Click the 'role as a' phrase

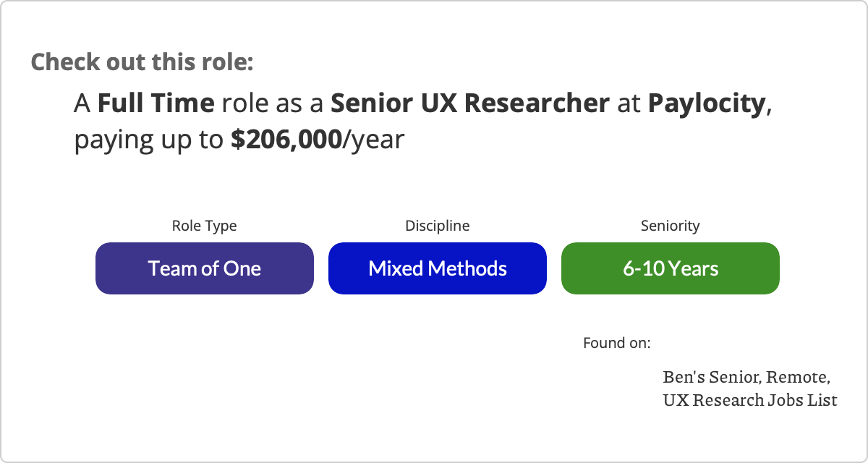273,104
